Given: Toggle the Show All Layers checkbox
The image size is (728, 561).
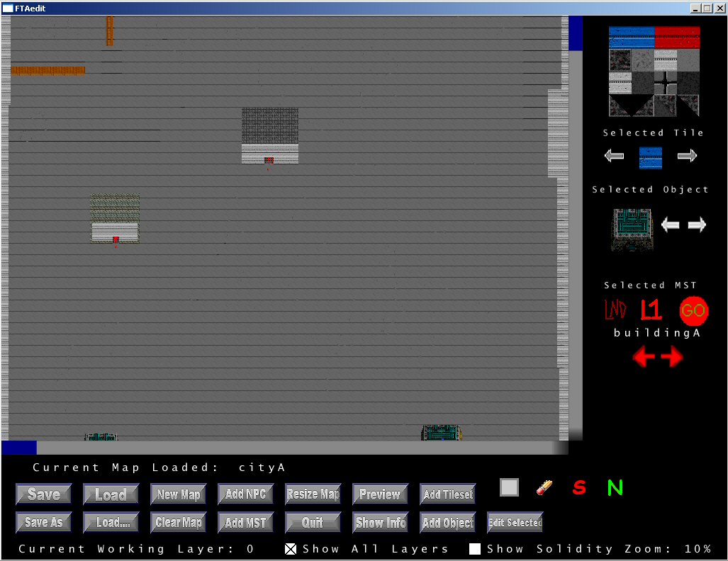Looking at the screenshot, I should click(291, 549).
